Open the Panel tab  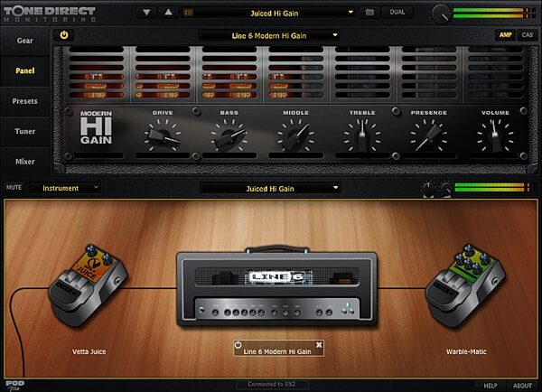pyautogui.click(x=25, y=70)
